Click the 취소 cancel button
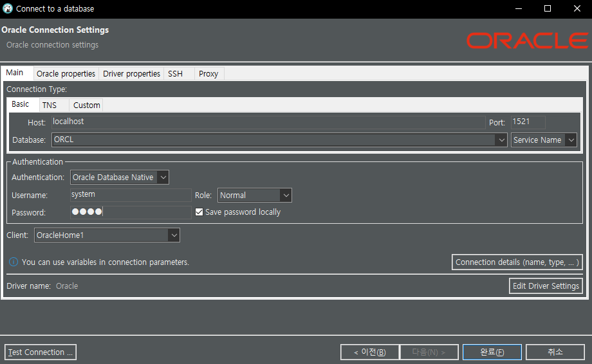 pyautogui.click(x=555, y=352)
